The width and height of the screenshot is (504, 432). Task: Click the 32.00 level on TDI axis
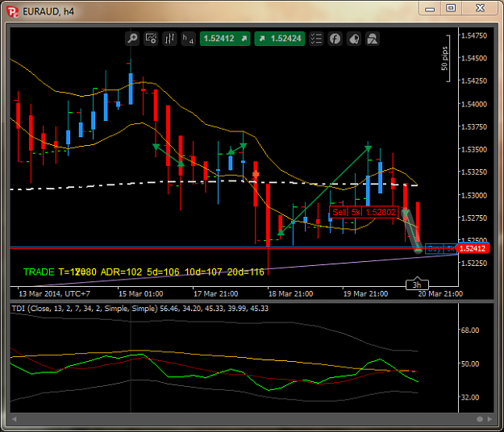pyautogui.click(x=470, y=397)
